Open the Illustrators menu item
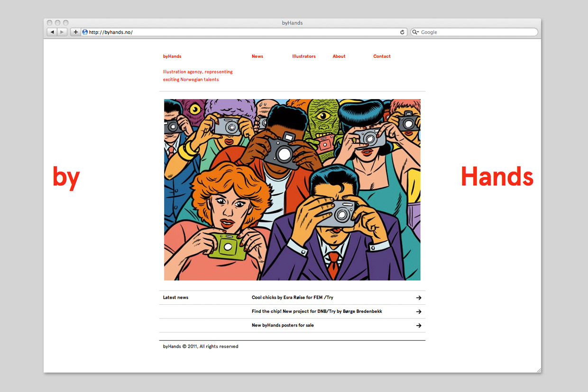This screenshot has height=392, width=588. click(x=304, y=56)
